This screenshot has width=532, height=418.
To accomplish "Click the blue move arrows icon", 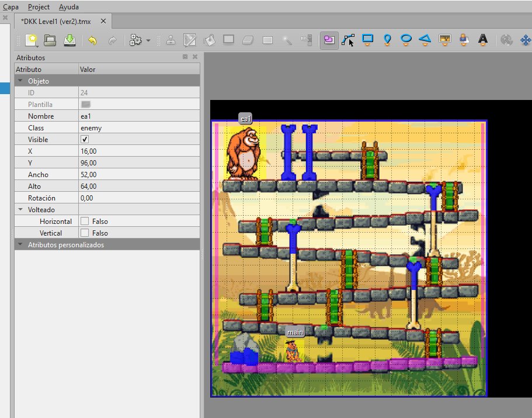I will click(526, 40).
